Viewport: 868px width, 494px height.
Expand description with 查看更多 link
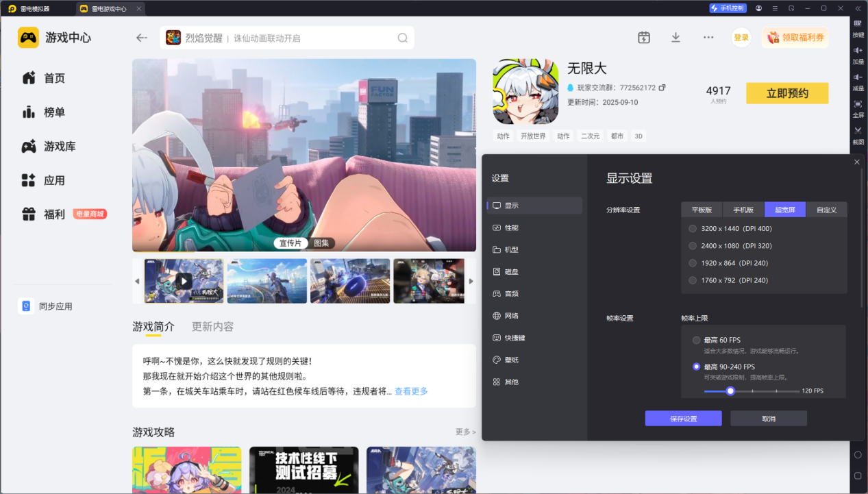click(411, 391)
